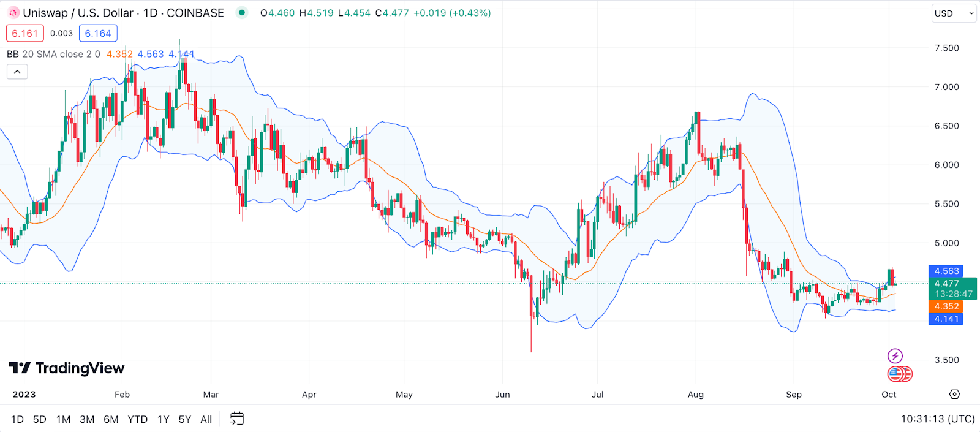This screenshot has height=432, width=980.
Task: Click the O4.460 open value in header
Action: pos(277,13)
